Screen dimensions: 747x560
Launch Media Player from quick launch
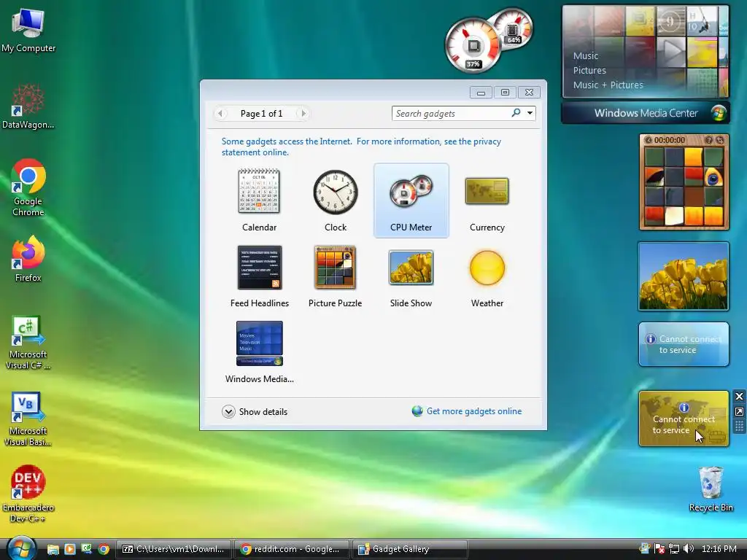point(69,549)
